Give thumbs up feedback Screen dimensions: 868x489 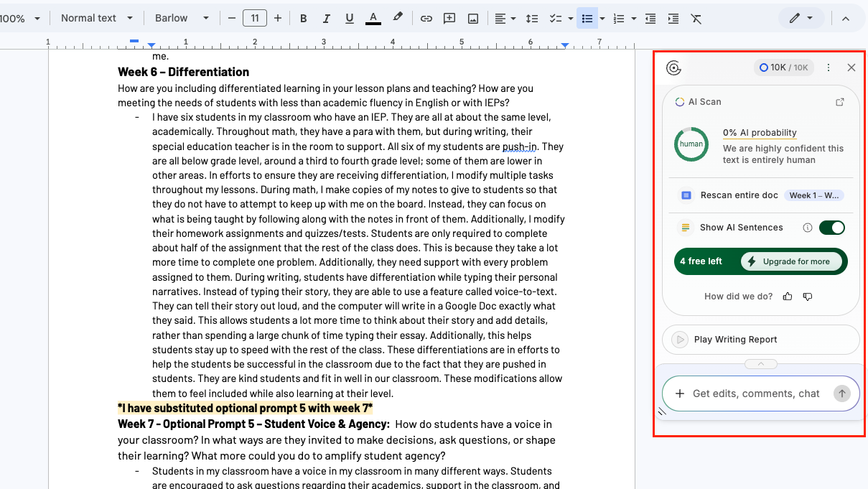point(788,296)
